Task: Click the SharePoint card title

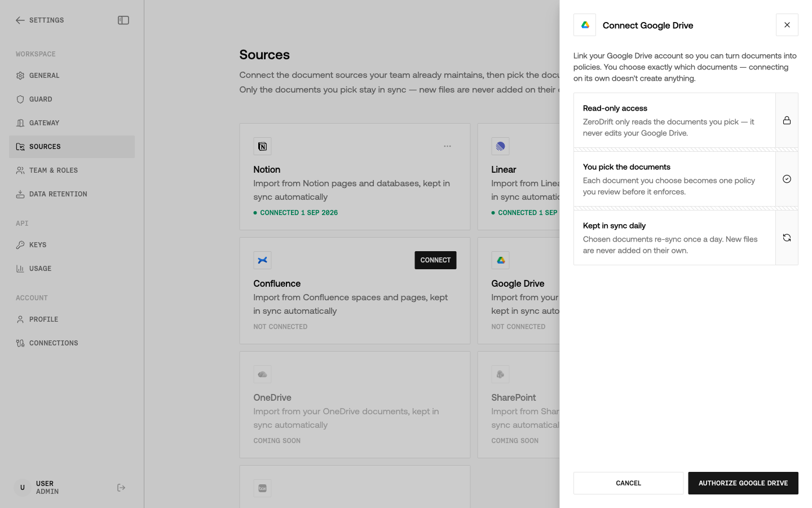Action: pyautogui.click(x=513, y=397)
